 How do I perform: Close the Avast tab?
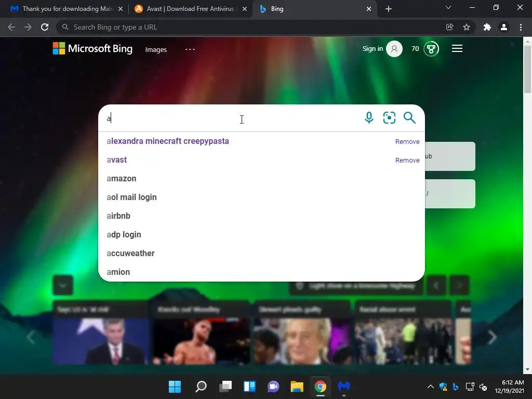click(x=245, y=9)
